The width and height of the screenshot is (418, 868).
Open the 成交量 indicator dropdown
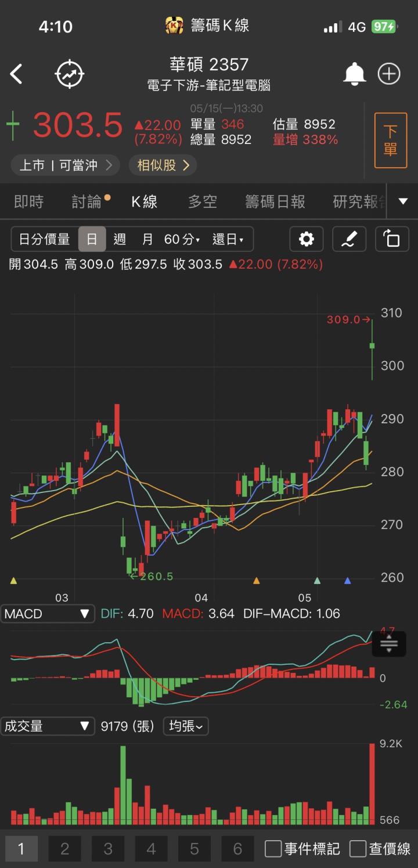click(48, 726)
